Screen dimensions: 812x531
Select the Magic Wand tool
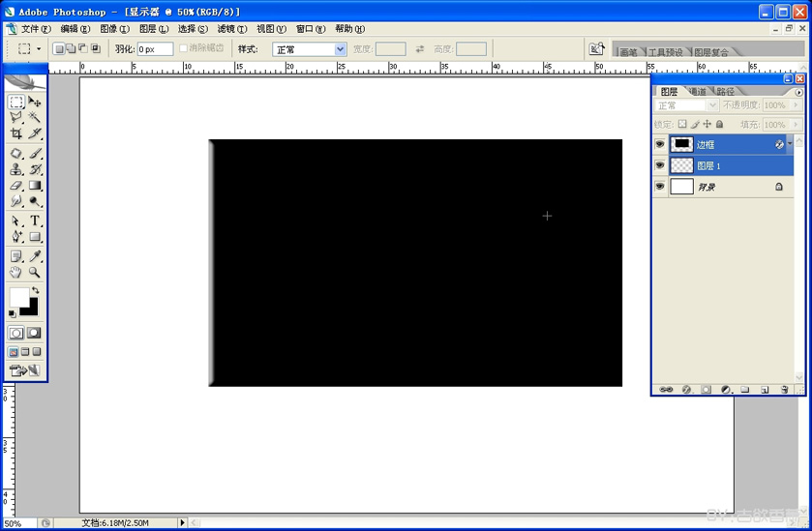click(35, 117)
